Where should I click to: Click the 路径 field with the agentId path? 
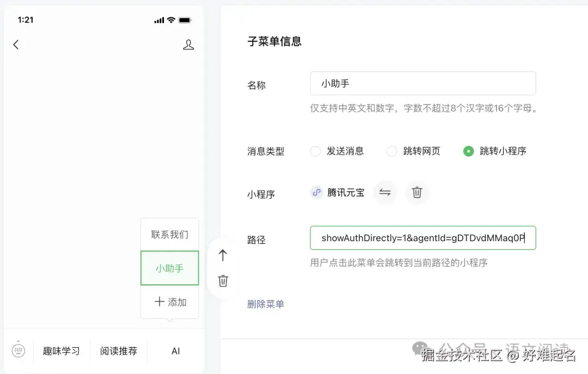423,238
